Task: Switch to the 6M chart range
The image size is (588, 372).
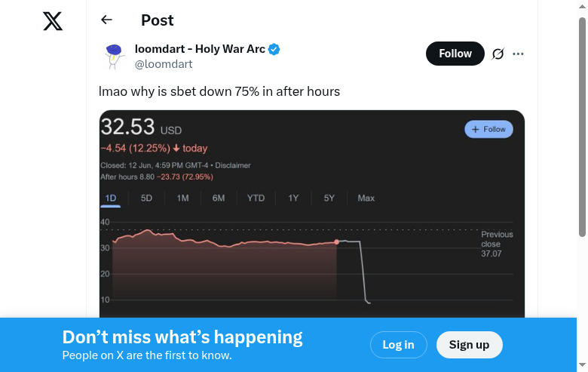Action: pyautogui.click(x=219, y=198)
